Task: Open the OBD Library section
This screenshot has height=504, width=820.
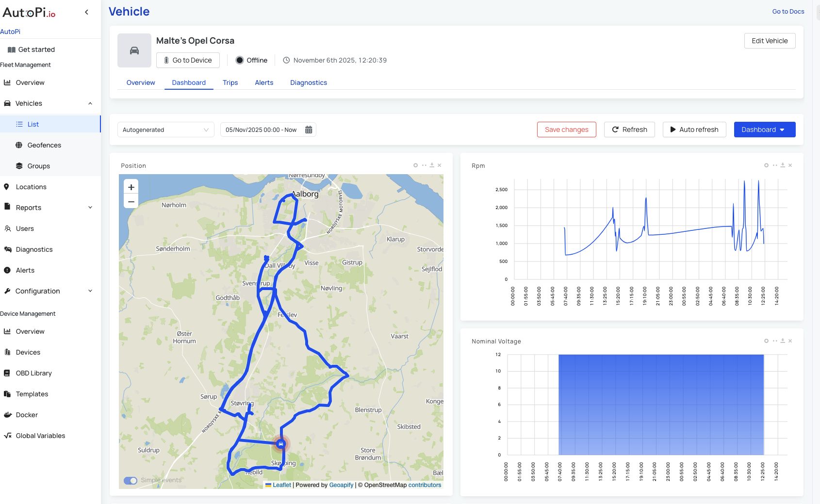Action: click(33, 373)
